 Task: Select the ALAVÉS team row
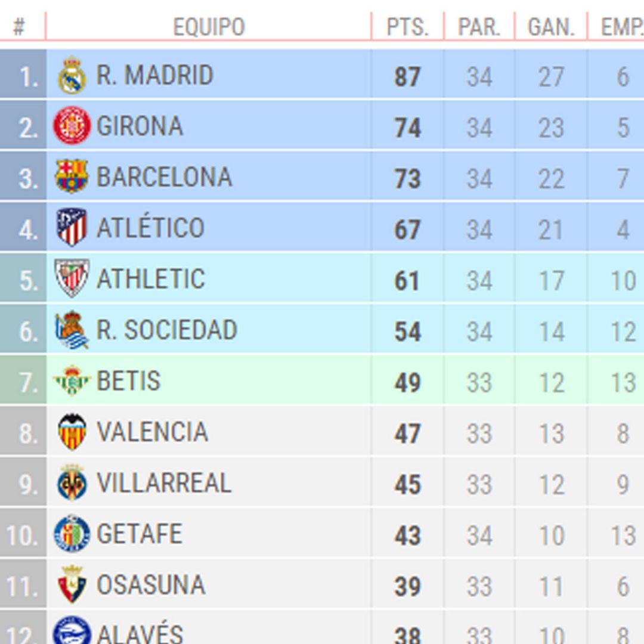tap(322, 628)
